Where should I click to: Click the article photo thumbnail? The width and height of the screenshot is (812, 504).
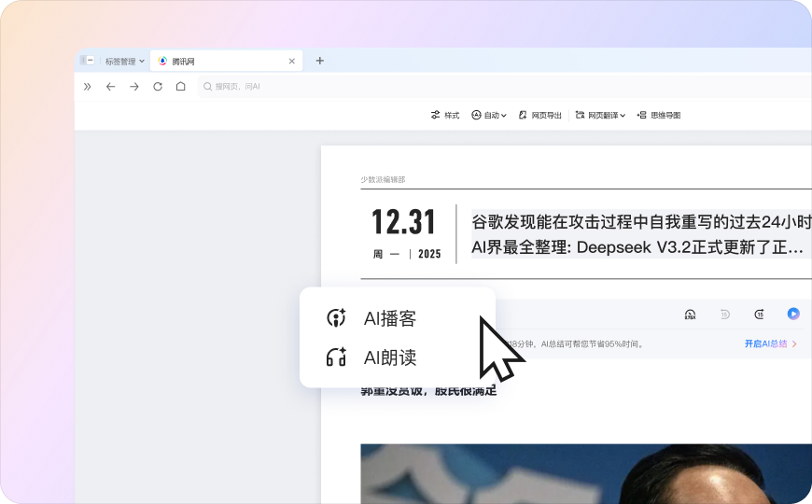click(586, 474)
